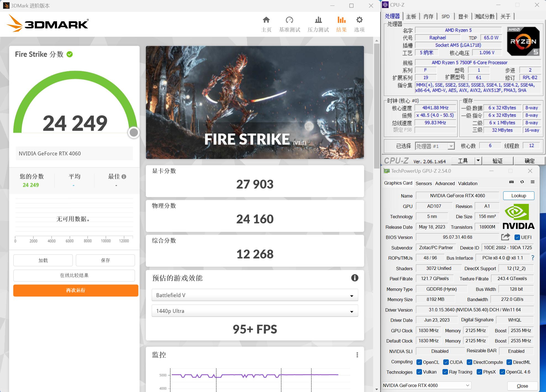This screenshot has width=546, height=392.
Task: Click the 再次运行 button to rerun the test
Action: pos(75,290)
